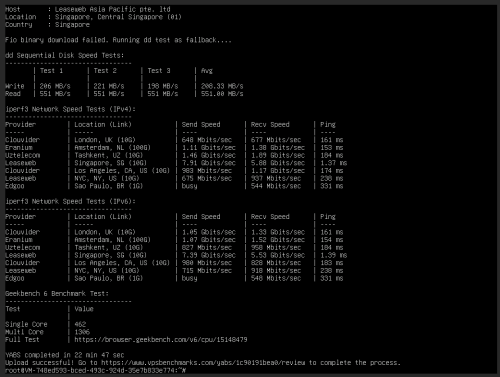Click the 'Geekbench 6 Benchmark Test:' heading
The height and width of the screenshot is (377, 500).
pos(57,294)
